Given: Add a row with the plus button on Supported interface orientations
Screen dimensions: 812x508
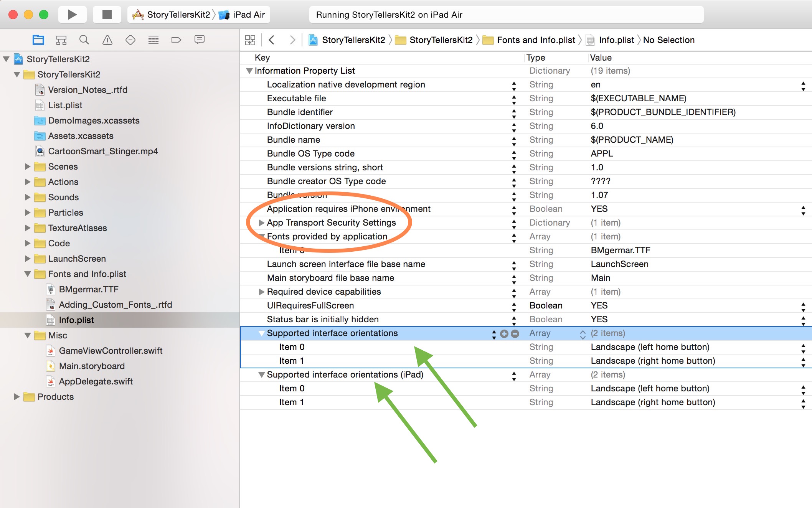Looking at the screenshot, I should pos(504,333).
